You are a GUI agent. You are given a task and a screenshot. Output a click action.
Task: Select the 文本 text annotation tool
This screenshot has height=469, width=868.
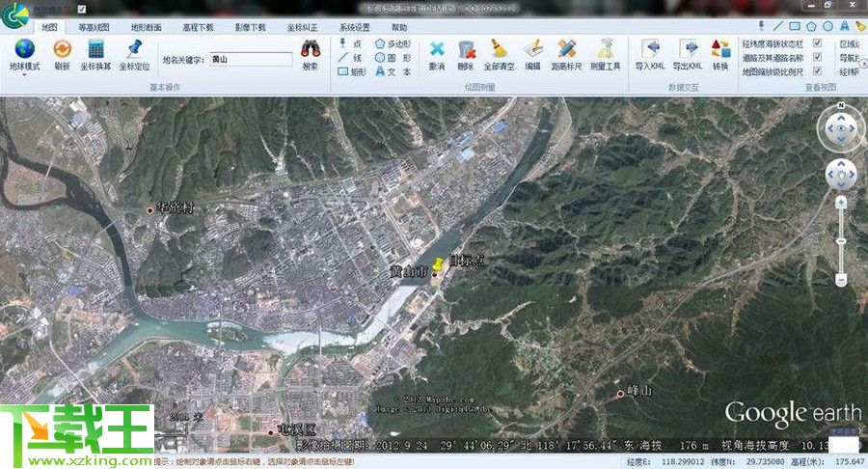(x=393, y=71)
